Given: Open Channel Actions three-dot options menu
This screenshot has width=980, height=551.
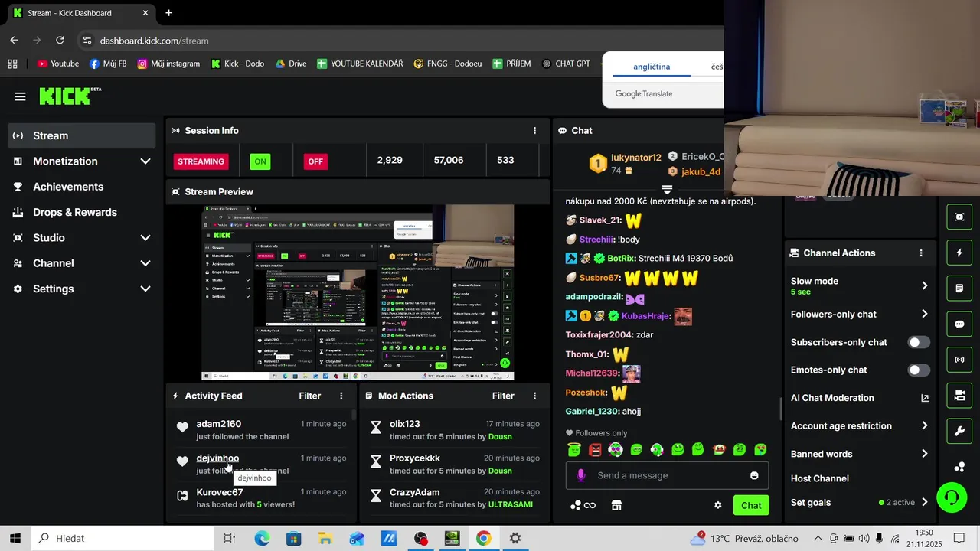Looking at the screenshot, I should [x=921, y=253].
